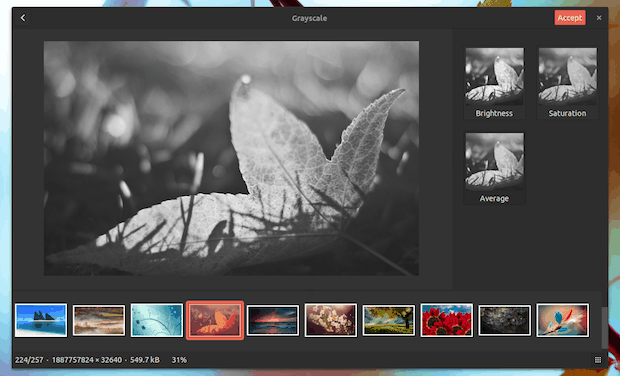The height and width of the screenshot is (376, 620).
Task: Select the Brightness grayscale preset
Action: (x=494, y=83)
